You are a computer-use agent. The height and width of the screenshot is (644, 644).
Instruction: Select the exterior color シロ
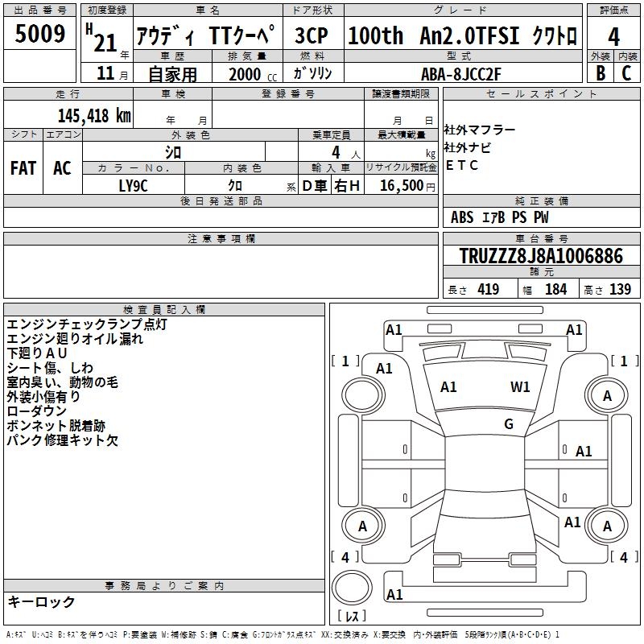pos(173,153)
